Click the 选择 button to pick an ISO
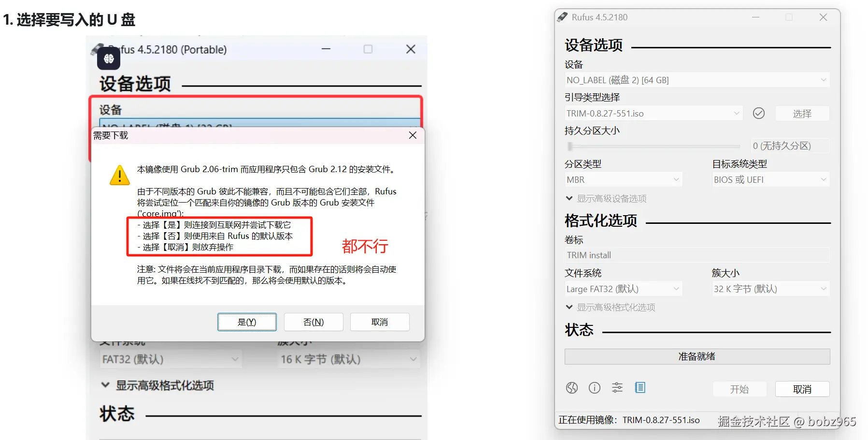This screenshot has height=440, width=868. (802, 113)
